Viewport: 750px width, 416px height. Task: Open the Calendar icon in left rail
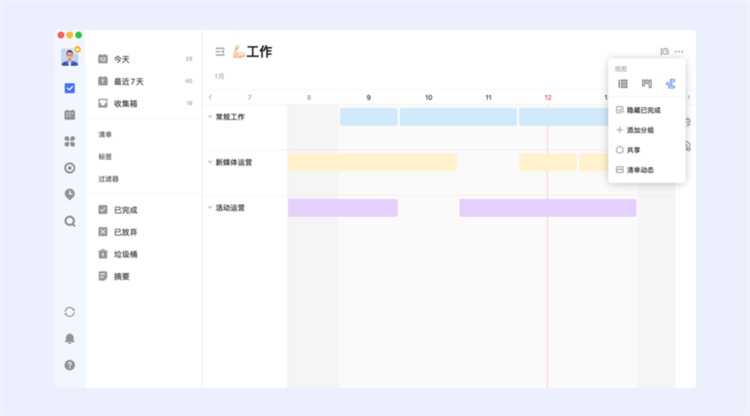(70, 115)
